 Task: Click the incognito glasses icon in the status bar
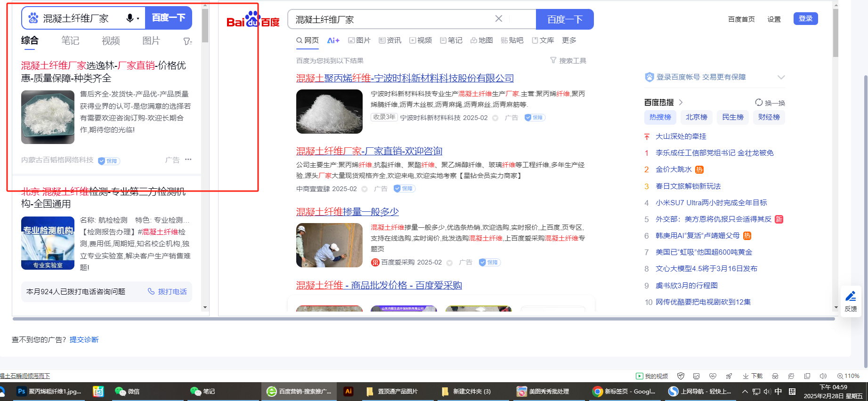(x=775, y=376)
